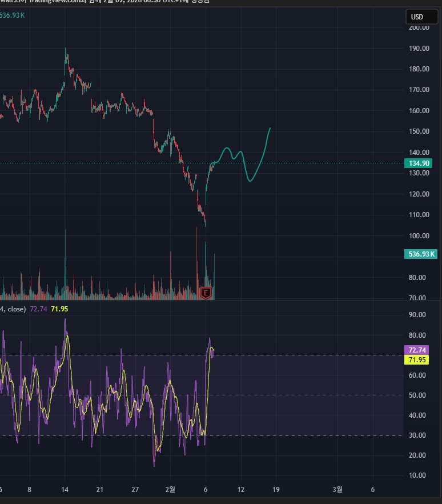The image size is (442, 504).
Task: Click the RSI legend value 71.95
Action: 59,309
